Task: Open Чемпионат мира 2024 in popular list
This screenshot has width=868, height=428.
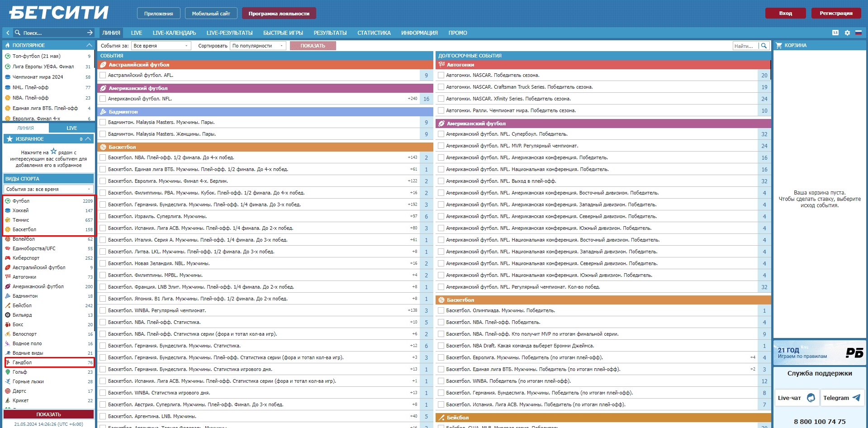Action: pyautogui.click(x=38, y=77)
